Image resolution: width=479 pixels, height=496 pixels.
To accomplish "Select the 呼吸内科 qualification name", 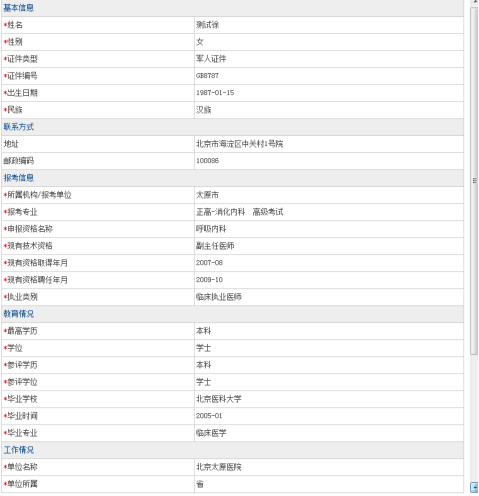I will [x=211, y=229].
